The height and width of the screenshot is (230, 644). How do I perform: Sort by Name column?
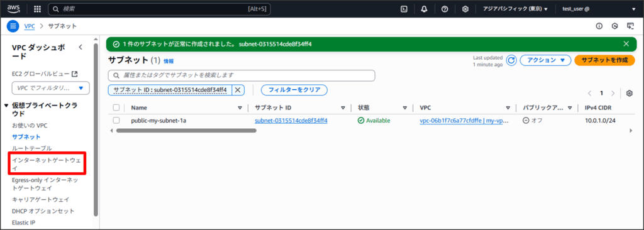click(240, 108)
